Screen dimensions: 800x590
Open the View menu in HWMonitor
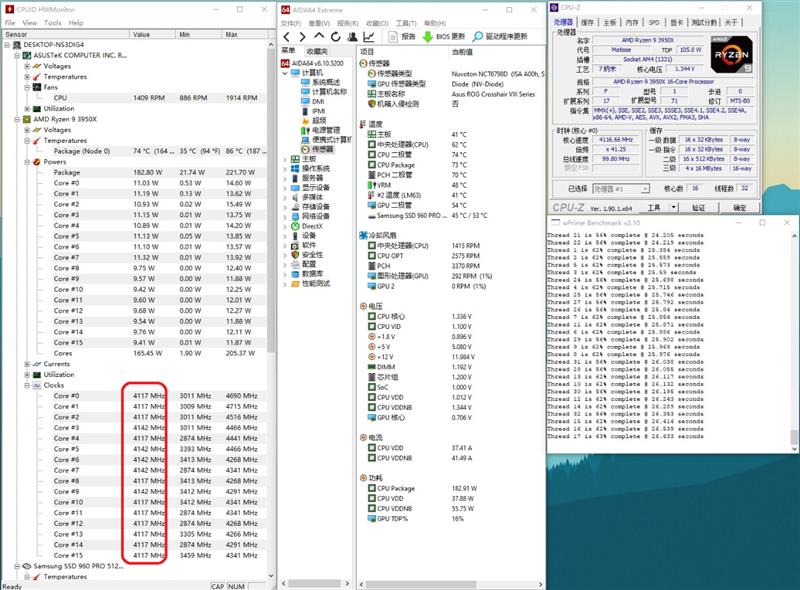coord(30,21)
